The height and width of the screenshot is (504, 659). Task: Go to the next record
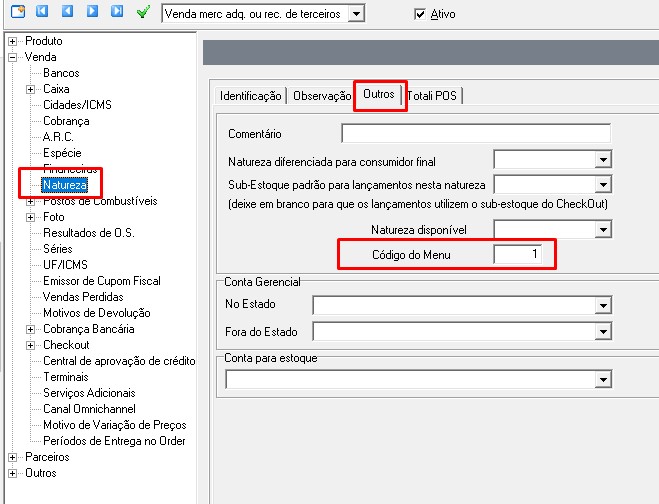coord(92,13)
